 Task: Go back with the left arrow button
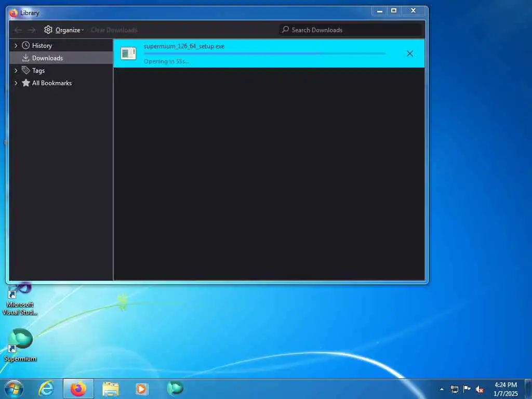pos(18,30)
